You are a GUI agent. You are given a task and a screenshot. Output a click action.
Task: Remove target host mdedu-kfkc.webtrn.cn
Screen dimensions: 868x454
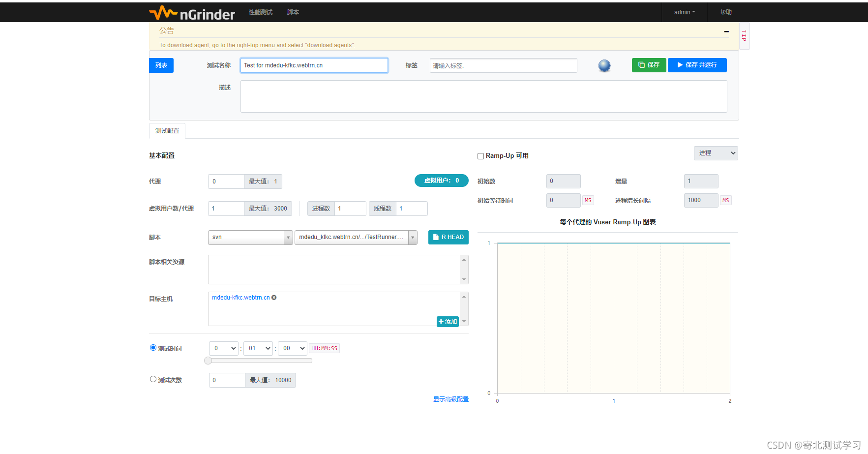274,298
